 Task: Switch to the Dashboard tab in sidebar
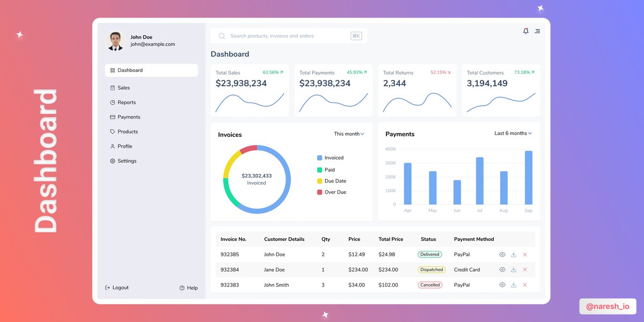(130, 70)
